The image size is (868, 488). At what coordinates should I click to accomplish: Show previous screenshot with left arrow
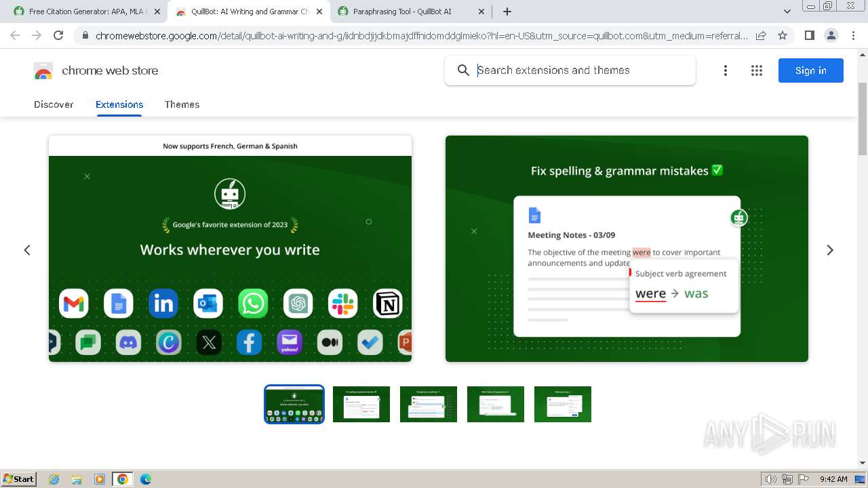pos(27,250)
